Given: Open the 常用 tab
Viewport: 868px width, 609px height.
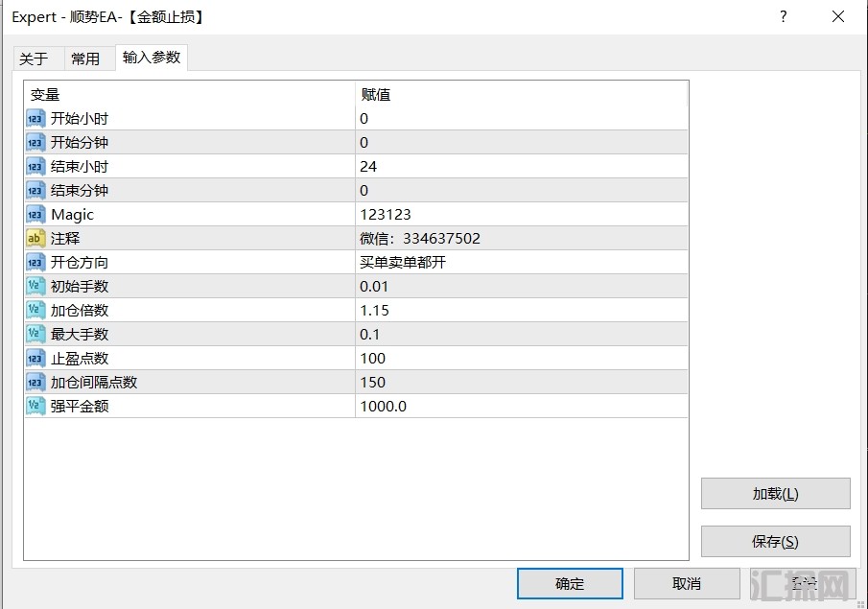Looking at the screenshot, I should click(x=85, y=59).
